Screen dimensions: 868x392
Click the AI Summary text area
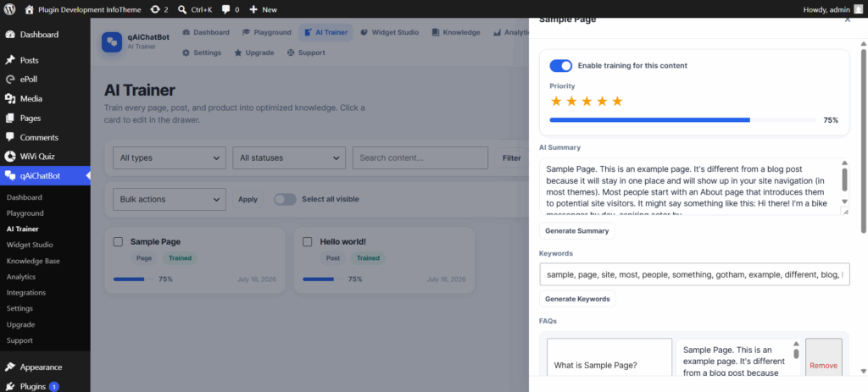[690, 186]
